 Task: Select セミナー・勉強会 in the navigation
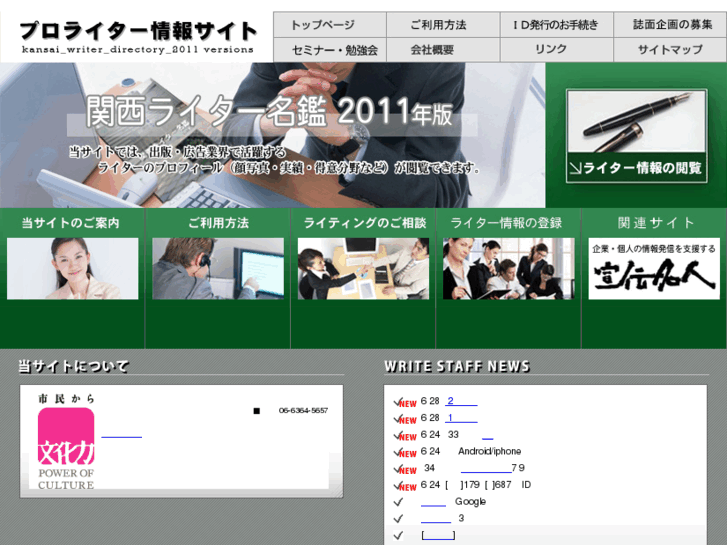pos(330,50)
